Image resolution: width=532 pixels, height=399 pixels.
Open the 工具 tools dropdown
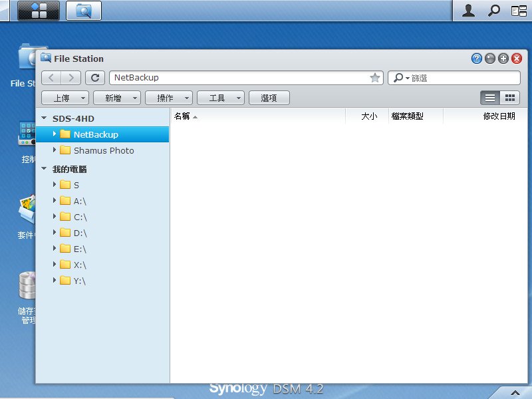pyautogui.click(x=221, y=98)
